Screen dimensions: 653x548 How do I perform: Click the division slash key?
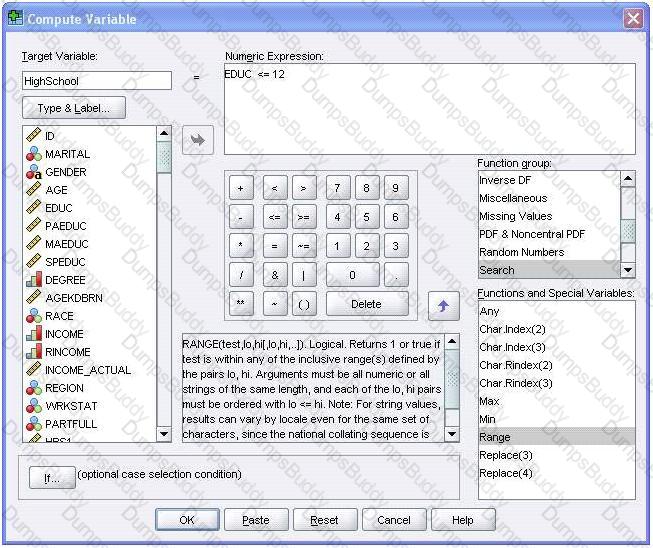pyautogui.click(x=241, y=275)
